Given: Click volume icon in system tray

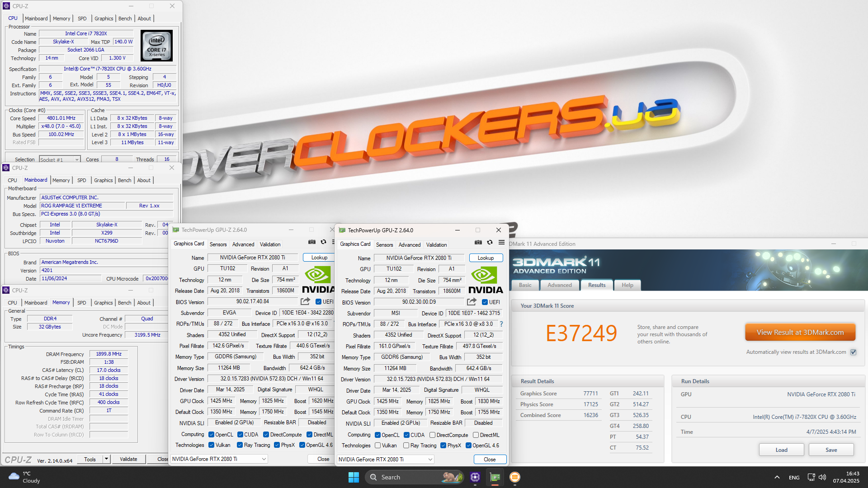Looking at the screenshot, I should pos(822,477).
